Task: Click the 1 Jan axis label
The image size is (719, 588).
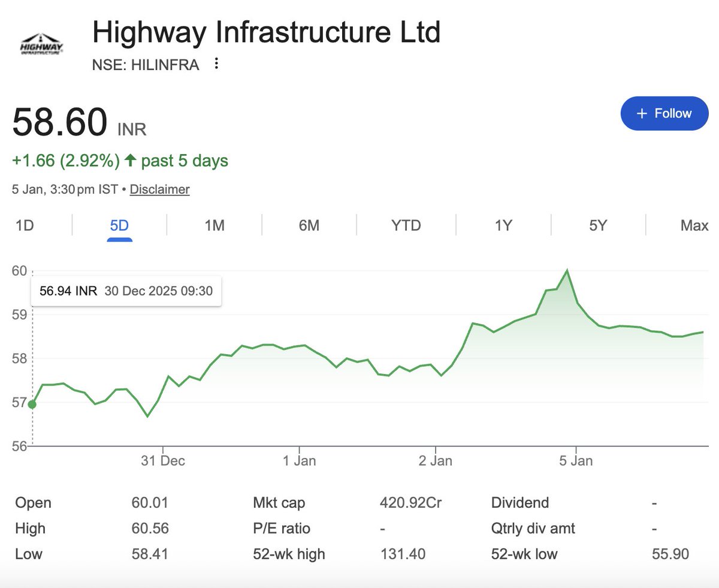Action: coord(300,461)
